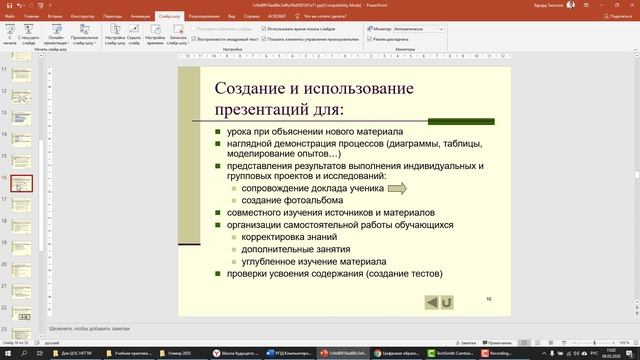Select slide 22 thumbnail
The width and height of the screenshot is (640, 360).
pos(21,313)
